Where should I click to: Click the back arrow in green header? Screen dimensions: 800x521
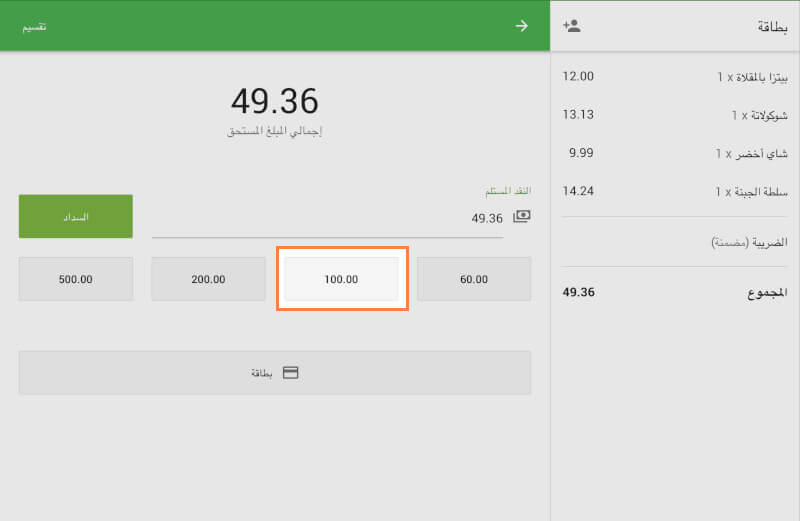coord(521,26)
